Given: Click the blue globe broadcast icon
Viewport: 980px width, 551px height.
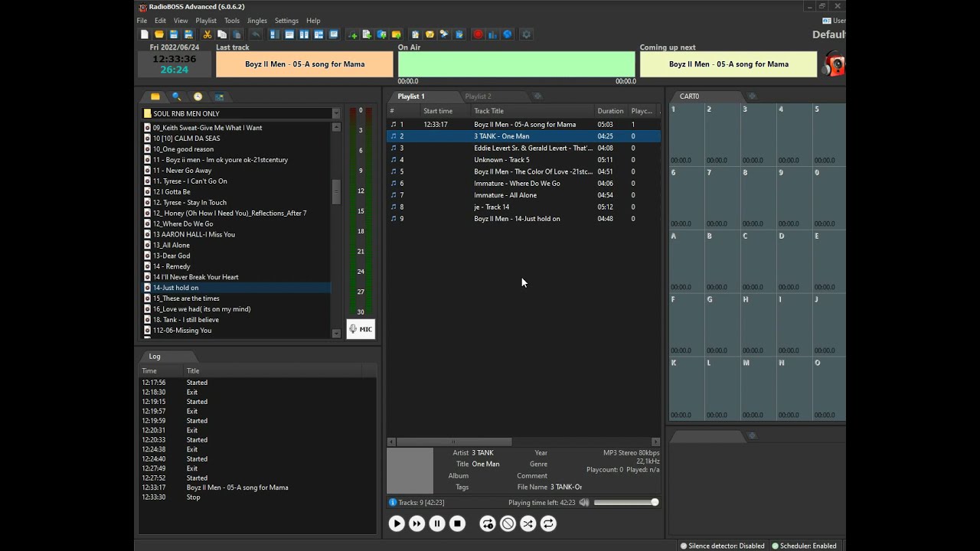Looking at the screenshot, I should (x=507, y=34).
